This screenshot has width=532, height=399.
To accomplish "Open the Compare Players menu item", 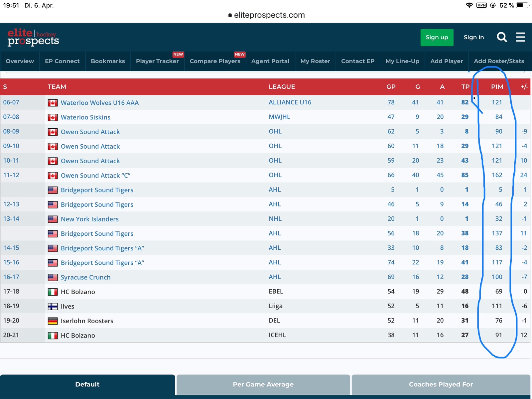I will pos(215,61).
